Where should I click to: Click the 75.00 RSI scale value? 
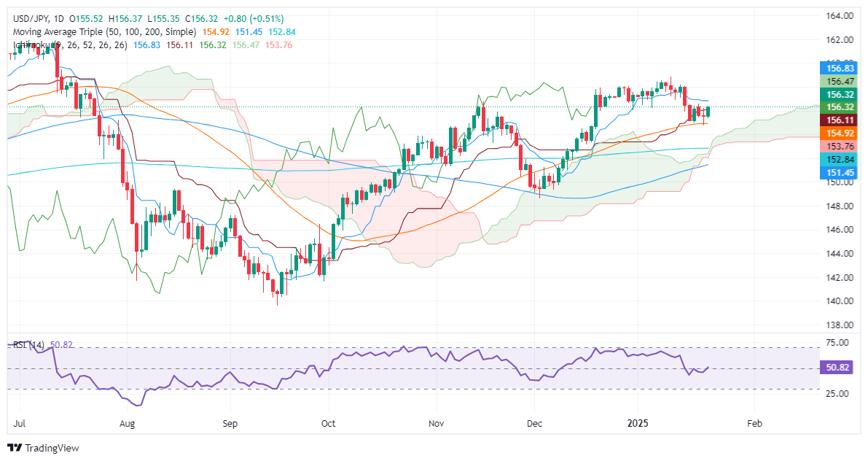837,343
